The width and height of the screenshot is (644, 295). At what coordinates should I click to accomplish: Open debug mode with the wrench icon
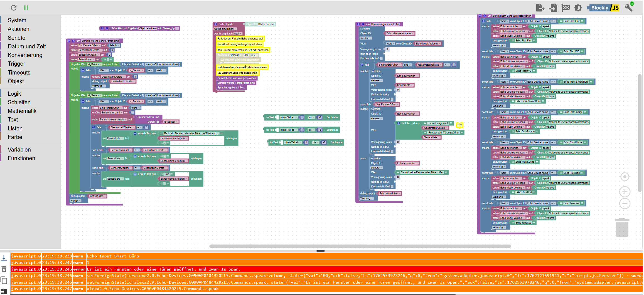(x=629, y=8)
